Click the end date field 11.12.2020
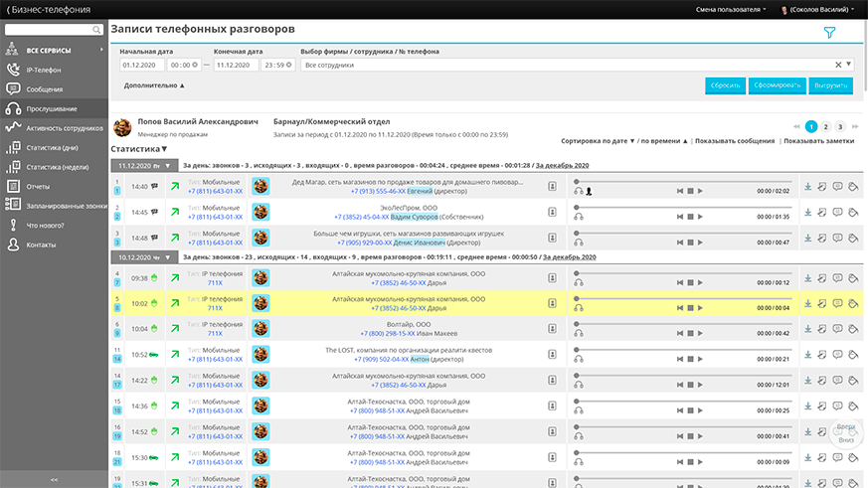 coord(236,65)
